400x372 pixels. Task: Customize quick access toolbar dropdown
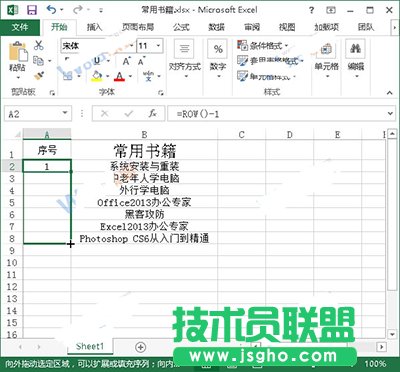coord(100,11)
